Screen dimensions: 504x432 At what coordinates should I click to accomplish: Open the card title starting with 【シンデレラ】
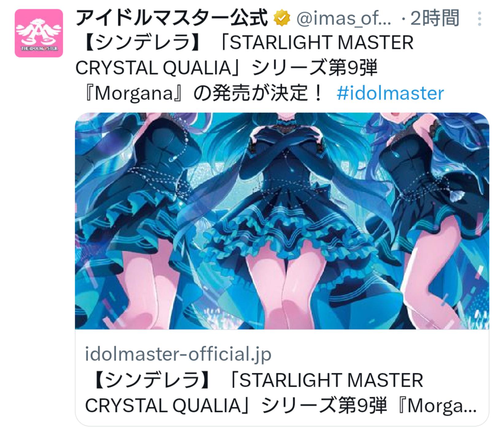coord(281,393)
